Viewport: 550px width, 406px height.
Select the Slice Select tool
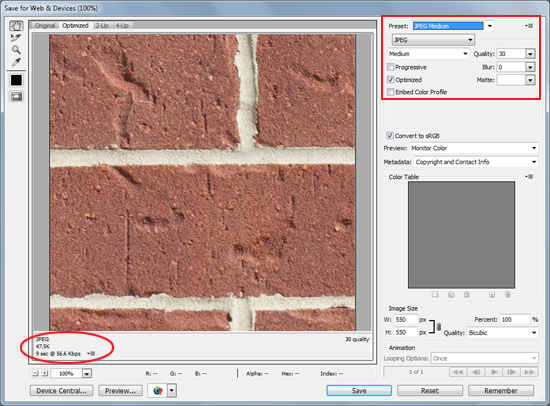pos(16,38)
